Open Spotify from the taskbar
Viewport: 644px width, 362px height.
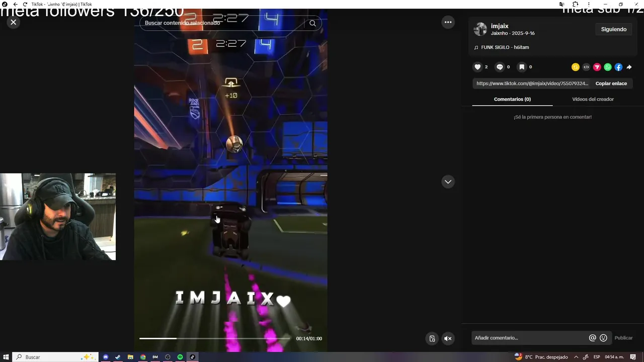pos(180,357)
